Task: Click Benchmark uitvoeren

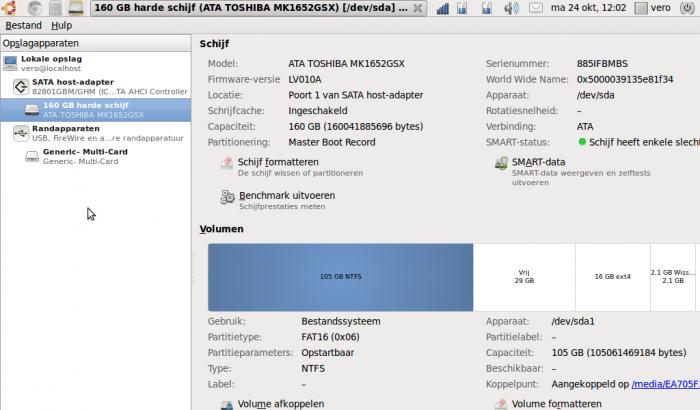Action: [x=287, y=196]
